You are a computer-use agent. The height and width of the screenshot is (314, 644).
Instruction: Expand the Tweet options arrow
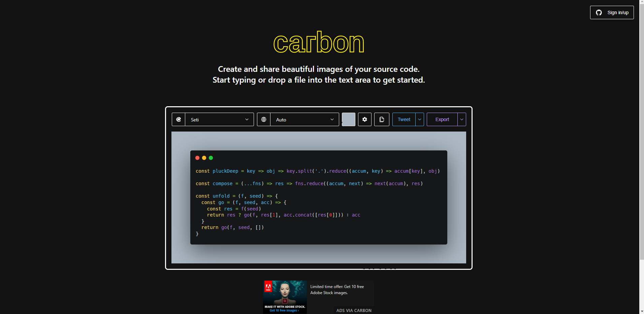pos(420,119)
